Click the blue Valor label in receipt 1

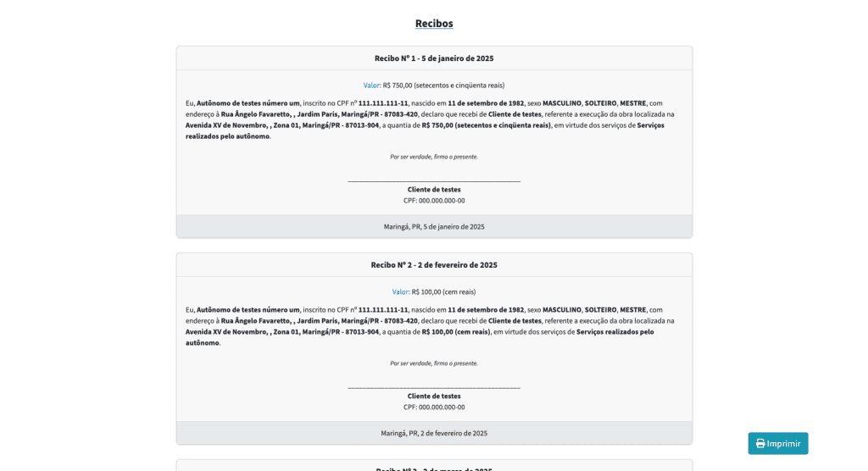point(371,86)
